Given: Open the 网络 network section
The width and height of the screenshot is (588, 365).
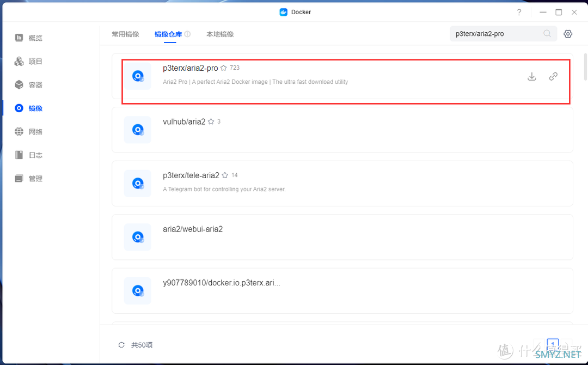Looking at the screenshot, I should [28, 132].
